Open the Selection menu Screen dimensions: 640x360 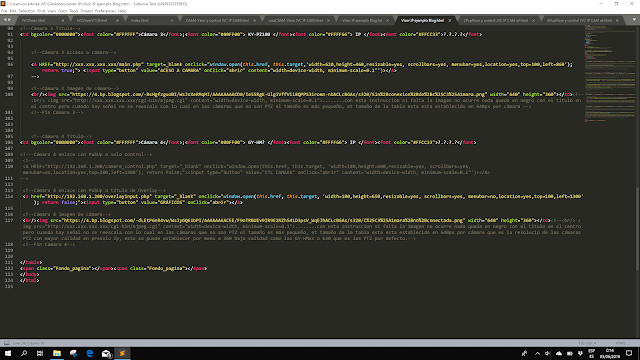(x=27, y=11)
